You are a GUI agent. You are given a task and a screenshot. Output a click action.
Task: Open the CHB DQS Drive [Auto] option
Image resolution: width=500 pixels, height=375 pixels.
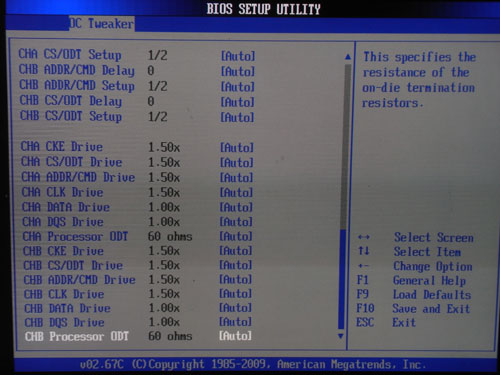[235, 322]
